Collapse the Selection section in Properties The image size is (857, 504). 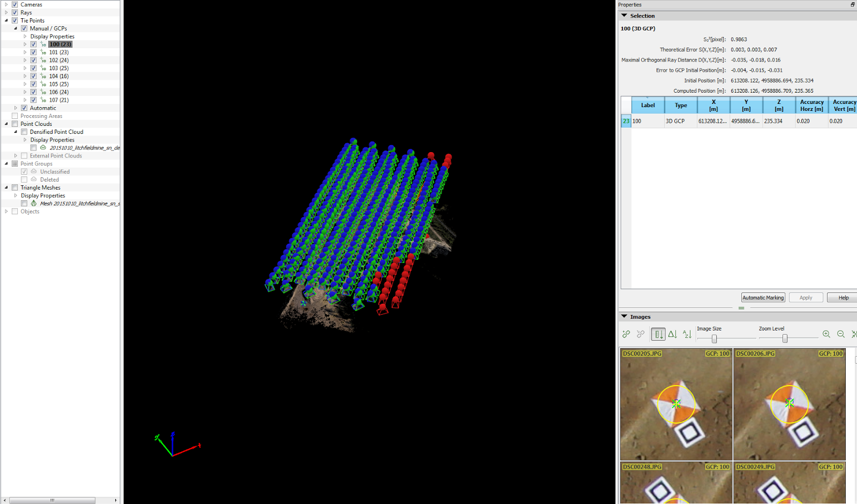click(x=625, y=16)
